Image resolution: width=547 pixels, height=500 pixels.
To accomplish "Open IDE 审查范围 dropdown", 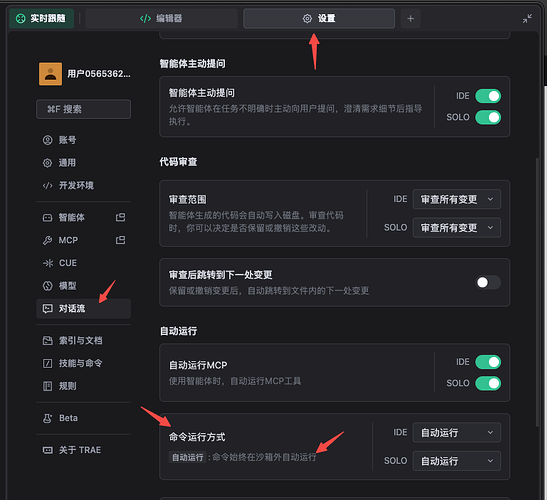I will 457,199.
